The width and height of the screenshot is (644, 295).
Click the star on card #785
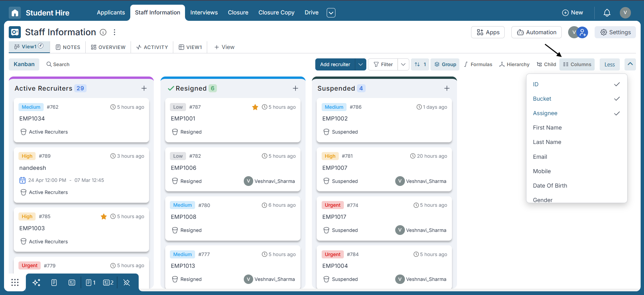point(104,216)
